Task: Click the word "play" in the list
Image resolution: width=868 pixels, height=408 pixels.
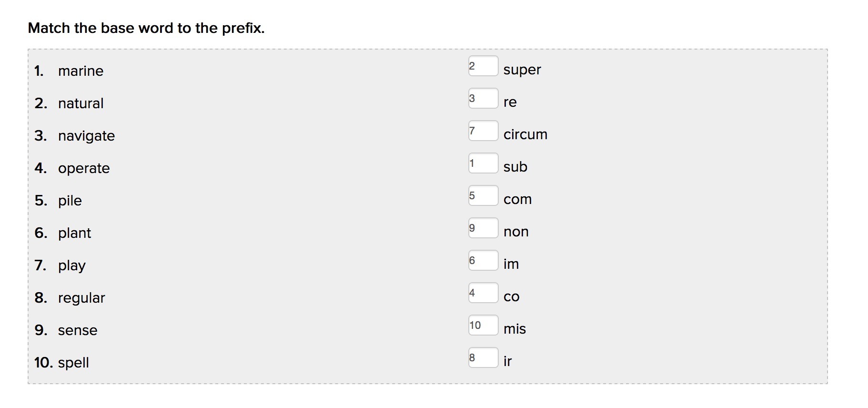Action: tap(72, 265)
